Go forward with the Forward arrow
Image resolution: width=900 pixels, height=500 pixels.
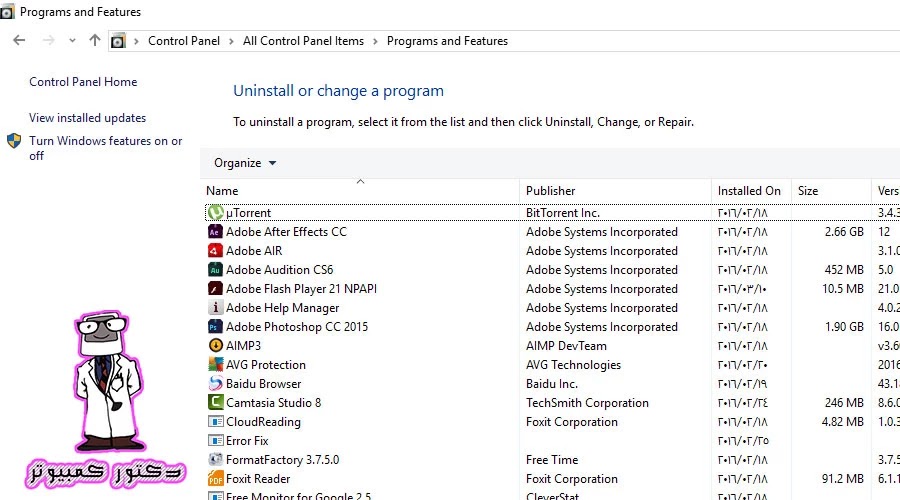point(49,40)
